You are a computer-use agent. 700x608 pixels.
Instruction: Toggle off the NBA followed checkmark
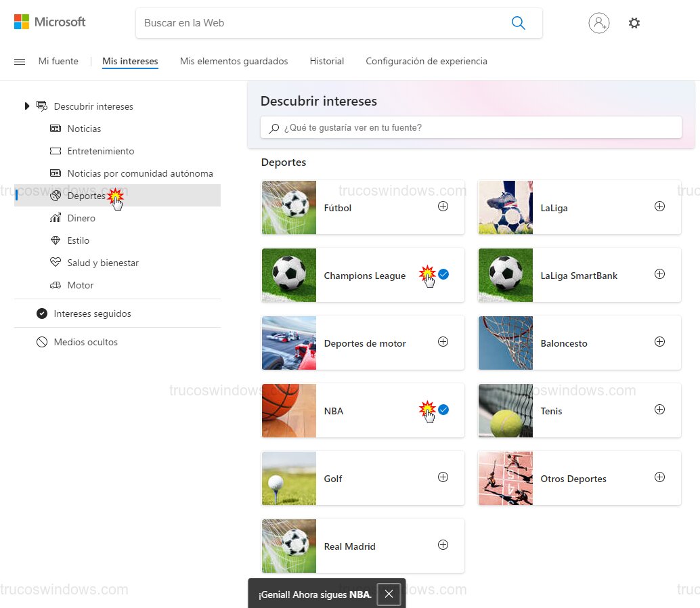click(x=443, y=410)
